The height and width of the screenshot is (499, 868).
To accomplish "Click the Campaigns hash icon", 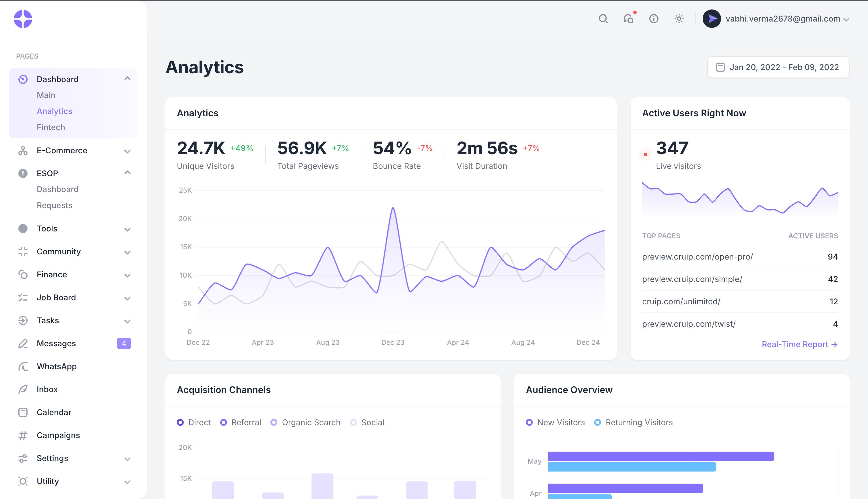I will click(x=23, y=435).
